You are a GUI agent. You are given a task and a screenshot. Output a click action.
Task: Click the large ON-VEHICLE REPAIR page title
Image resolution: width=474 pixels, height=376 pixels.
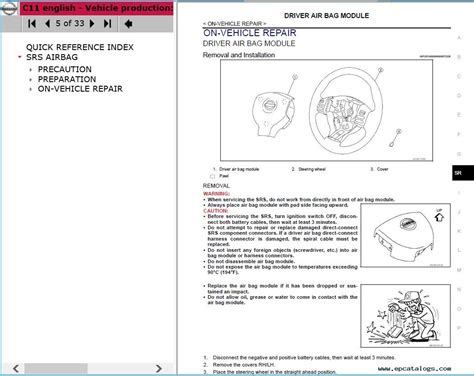click(250, 33)
